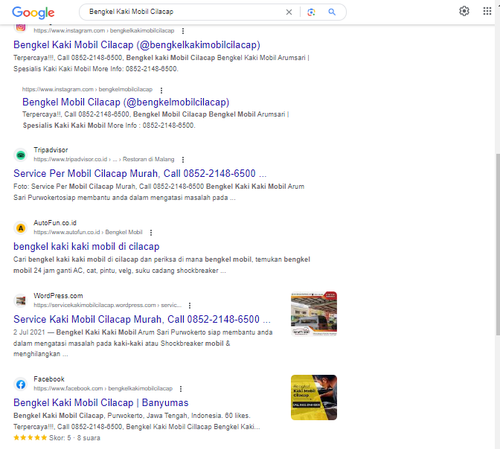Click the autofun.co.id Bengkel Mobil URL

point(88,232)
